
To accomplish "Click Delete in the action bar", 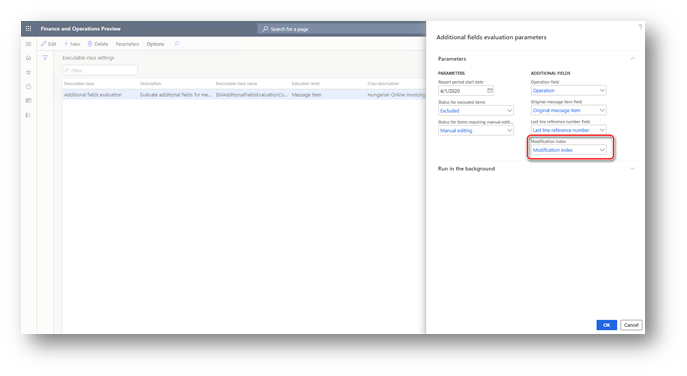I will click(98, 44).
